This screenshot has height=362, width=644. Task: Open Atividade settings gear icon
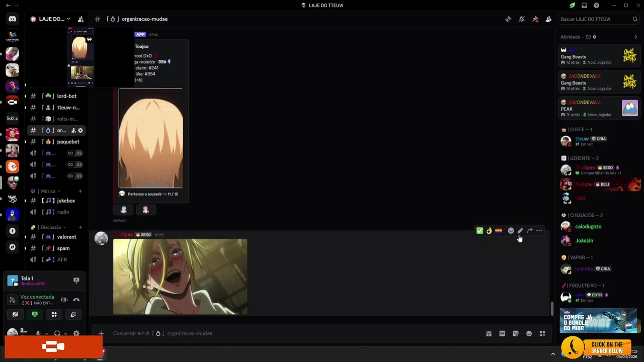click(x=594, y=37)
